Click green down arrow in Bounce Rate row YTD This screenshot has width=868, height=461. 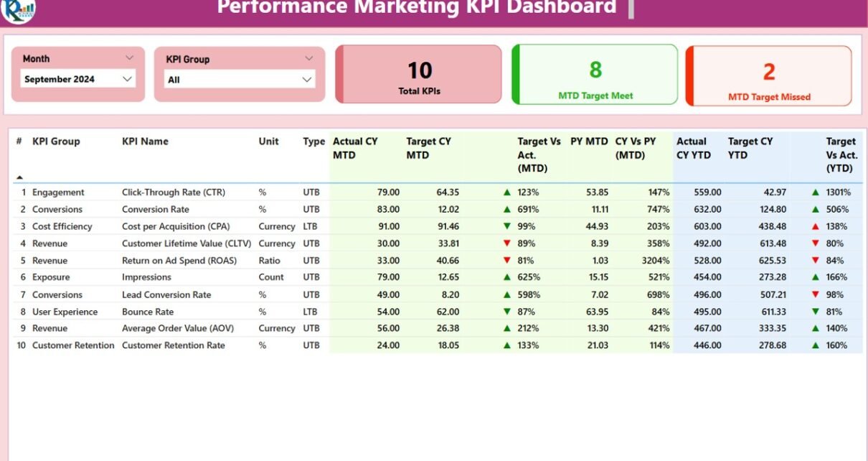coord(815,312)
